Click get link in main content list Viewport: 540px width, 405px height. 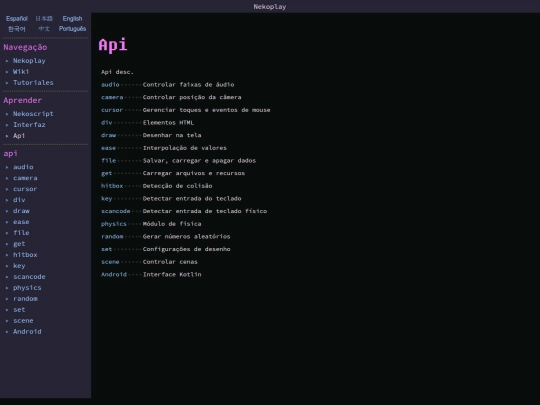(x=106, y=173)
